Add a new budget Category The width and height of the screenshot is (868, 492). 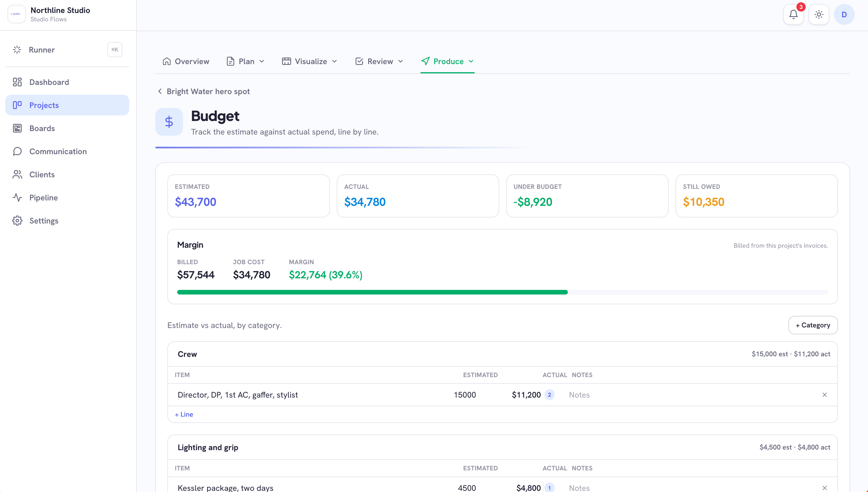[x=813, y=325]
